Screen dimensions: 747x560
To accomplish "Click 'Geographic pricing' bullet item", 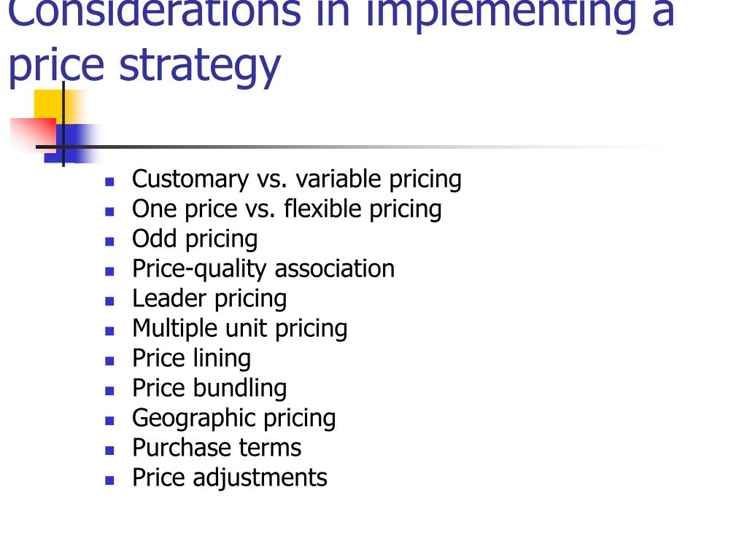I will (x=234, y=419).
